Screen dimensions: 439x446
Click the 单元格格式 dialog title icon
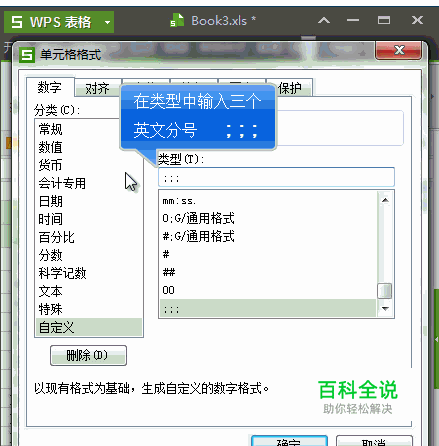tap(27, 55)
